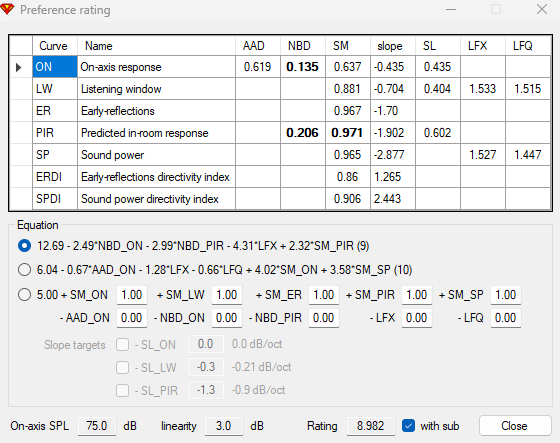Image resolution: width=560 pixels, height=443 pixels.
Task: Click the LFQ coefficient field
Action: point(506,318)
